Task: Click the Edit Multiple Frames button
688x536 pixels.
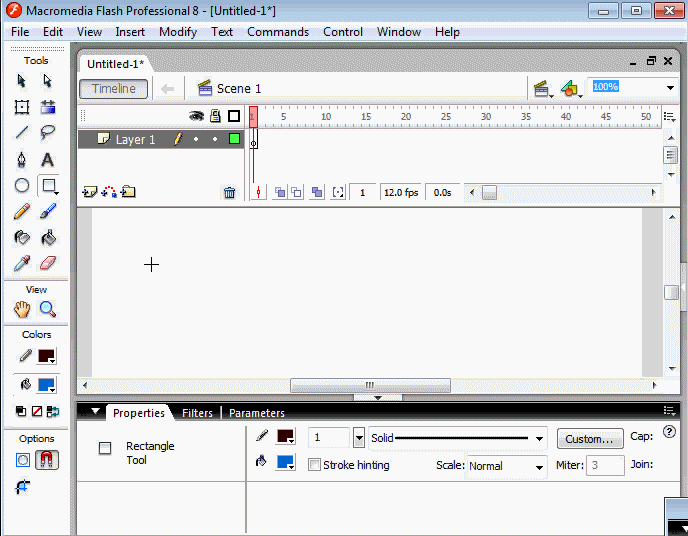Action: coord(316,192)
